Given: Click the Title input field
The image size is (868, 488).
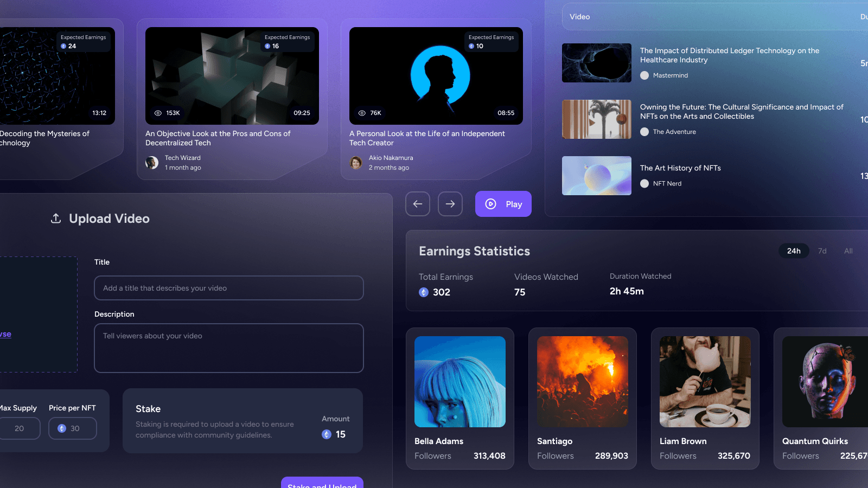Looking at the screenshot, I should pyautogui.click(x=229, y=288).
